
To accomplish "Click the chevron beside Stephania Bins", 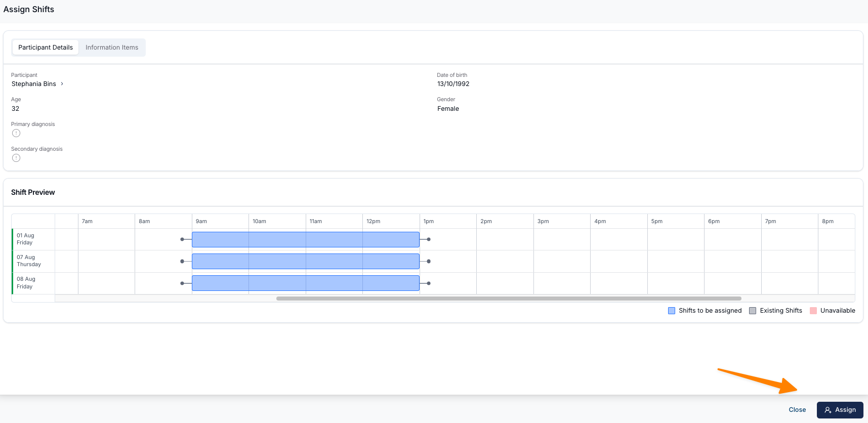I will 62,84.
